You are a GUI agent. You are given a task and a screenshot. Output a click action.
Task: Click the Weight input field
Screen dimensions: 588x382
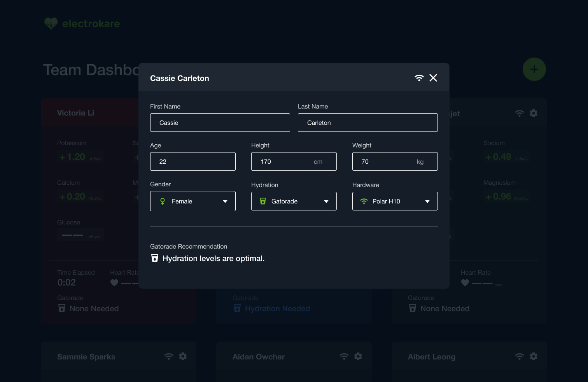(x=395, y=161)
